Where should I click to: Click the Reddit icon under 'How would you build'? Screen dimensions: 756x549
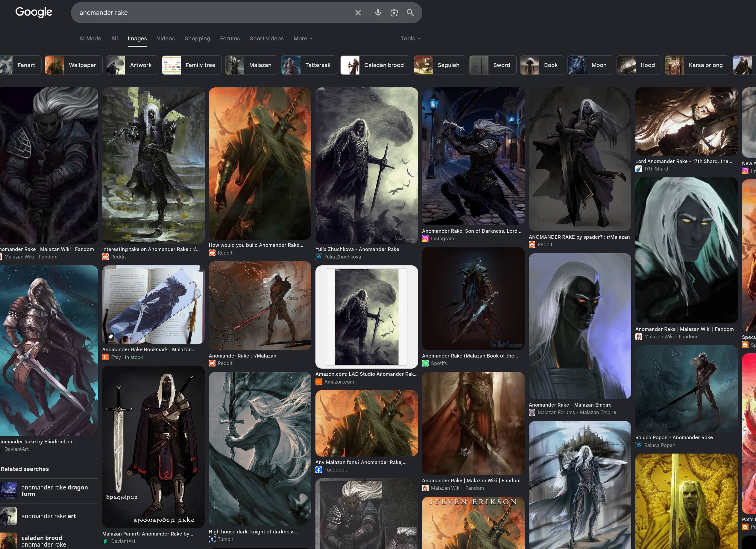pos(212,253)
